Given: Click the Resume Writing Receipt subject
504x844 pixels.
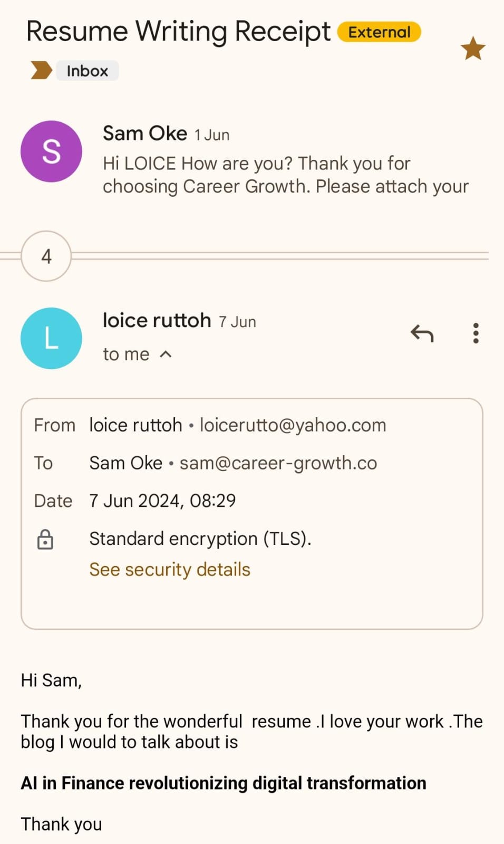Looking at the screenshot, I should click(x=178, y=32).
